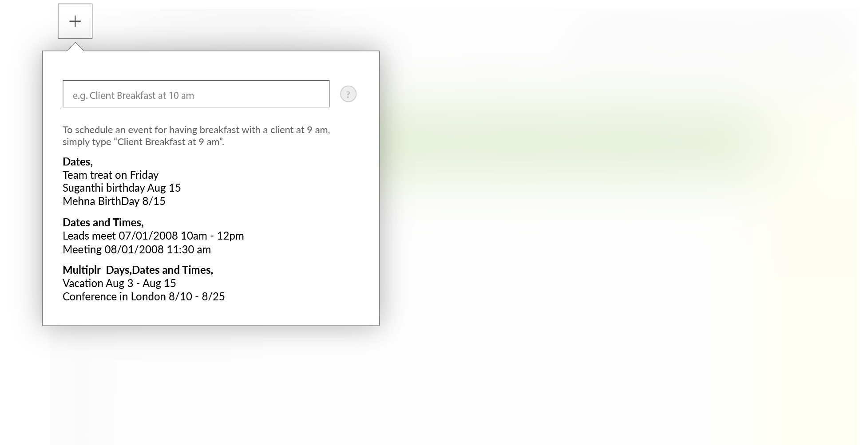
Task: Choose the 'Vacation Aug 3 - Aug 15' example
Action: [119, 283]
